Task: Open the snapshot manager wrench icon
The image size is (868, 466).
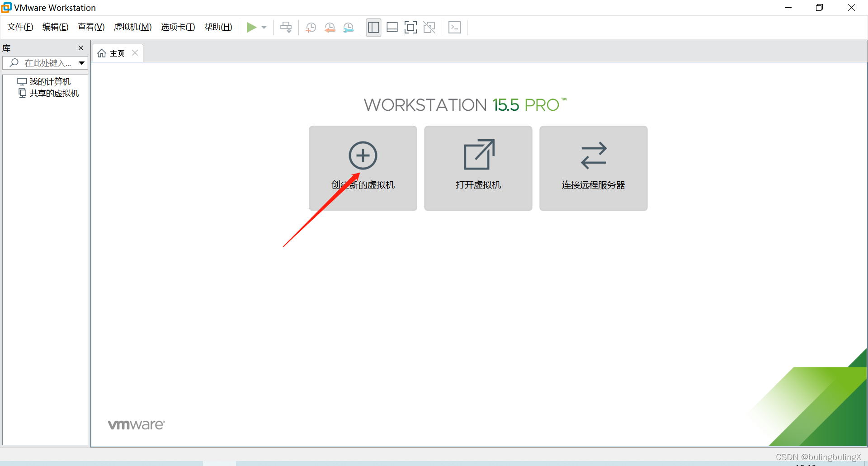Action: click(x=349, y=28)
